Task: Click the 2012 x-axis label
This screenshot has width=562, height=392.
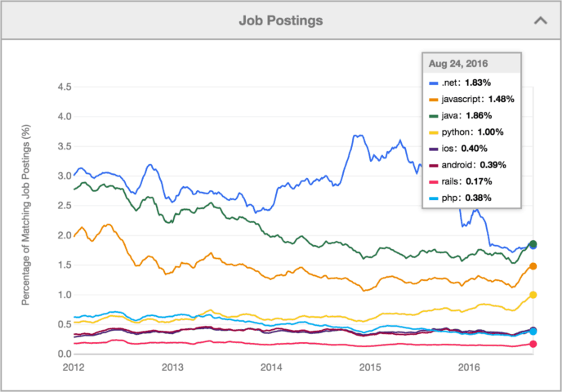Action: [x=74, y=367]
